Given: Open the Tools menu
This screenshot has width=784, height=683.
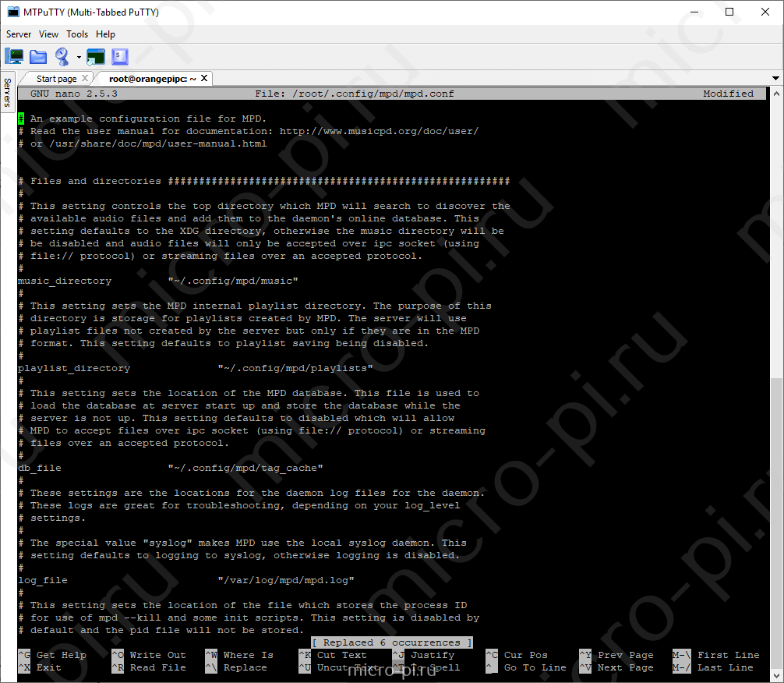Looking at the screenshot, I should pyautogui.click(x=77, y=34).
